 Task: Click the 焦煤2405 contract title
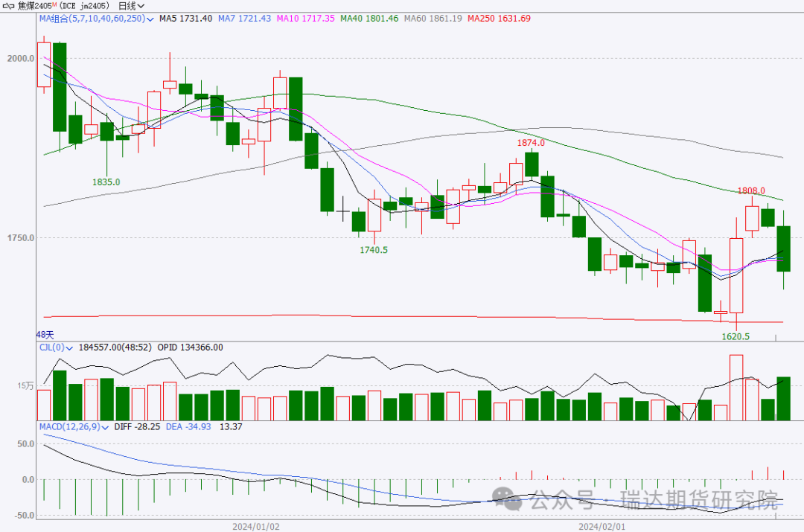tap(37, 5)
